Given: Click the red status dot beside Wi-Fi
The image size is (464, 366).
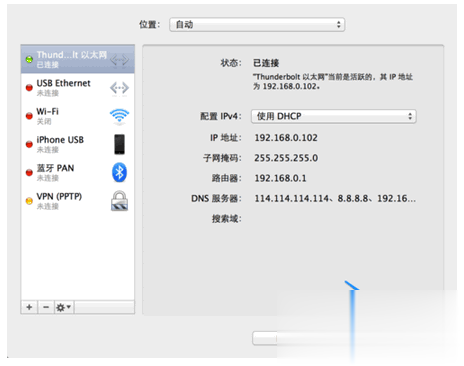Looking at the screenshot, I should 29,116.
